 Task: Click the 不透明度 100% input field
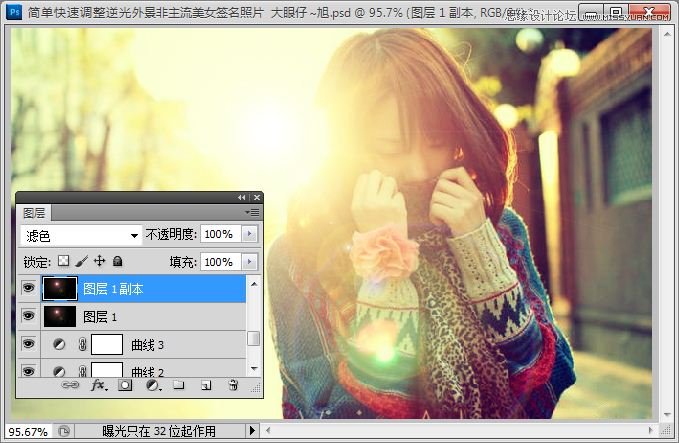pyautogui.click(x=220, y=234)
